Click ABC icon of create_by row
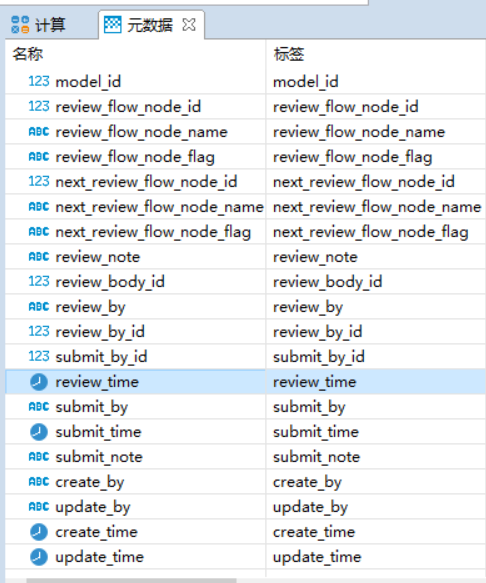This screenshot has height=583, width=486. [x=39, y=481]
